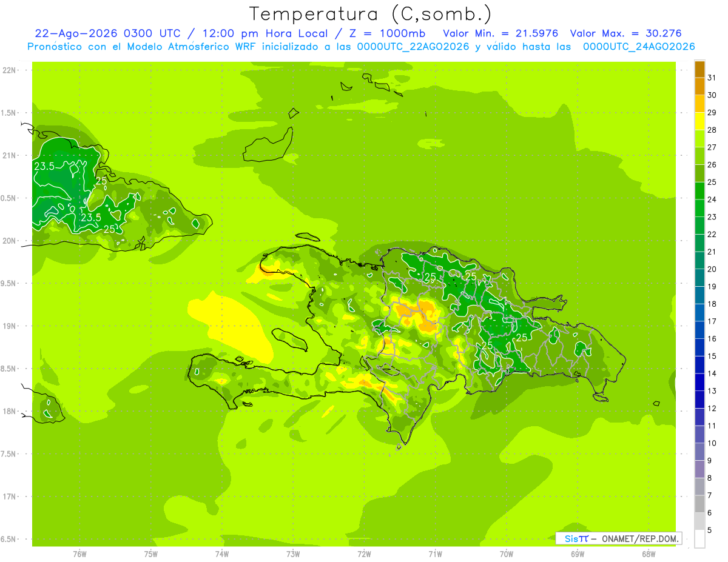Click the longitude label '75W'

tap(150, 554)
